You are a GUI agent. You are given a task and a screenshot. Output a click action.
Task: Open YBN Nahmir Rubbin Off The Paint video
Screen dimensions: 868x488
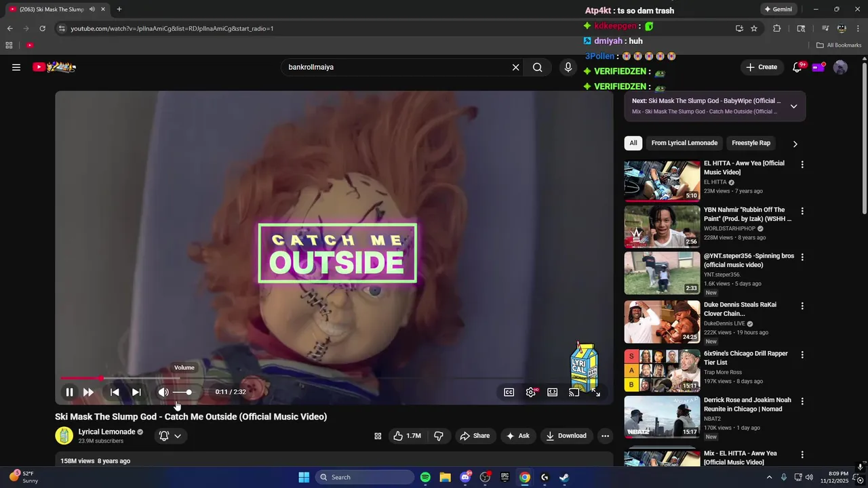pyautogui.click(x=662, y=228)
